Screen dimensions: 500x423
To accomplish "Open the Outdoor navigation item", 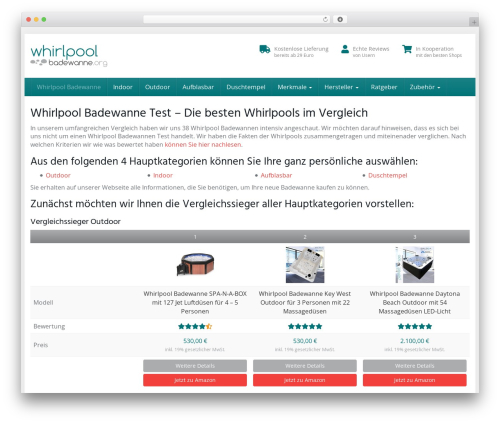I will pyautogui.click(x=157, y=87).
